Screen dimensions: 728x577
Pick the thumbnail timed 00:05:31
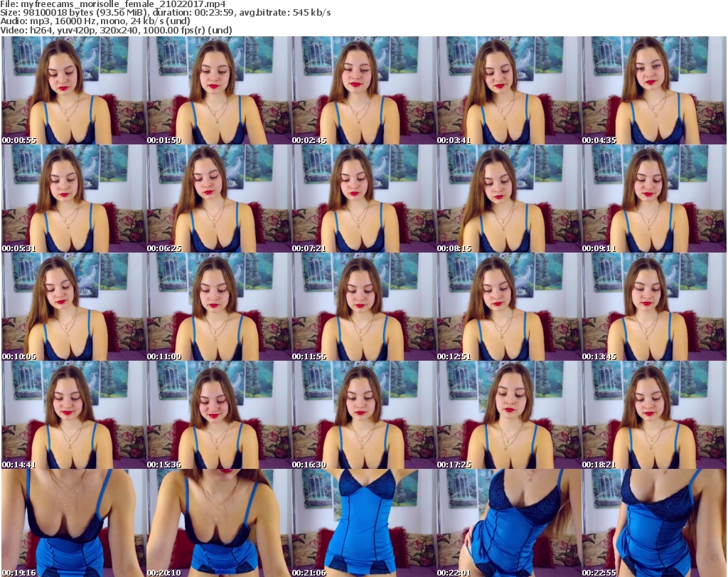(73, 198)
